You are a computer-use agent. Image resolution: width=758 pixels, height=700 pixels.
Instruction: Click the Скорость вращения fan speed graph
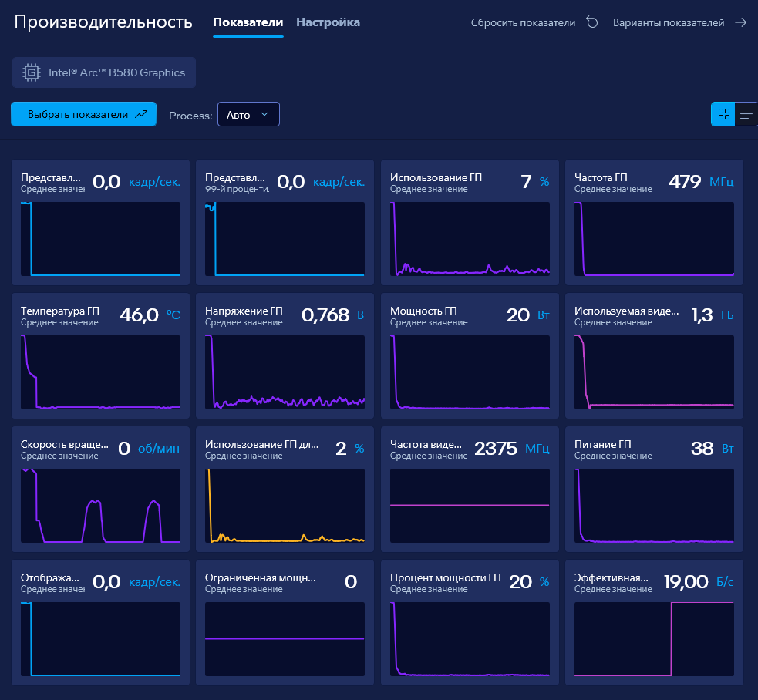(x=100, y=506)
